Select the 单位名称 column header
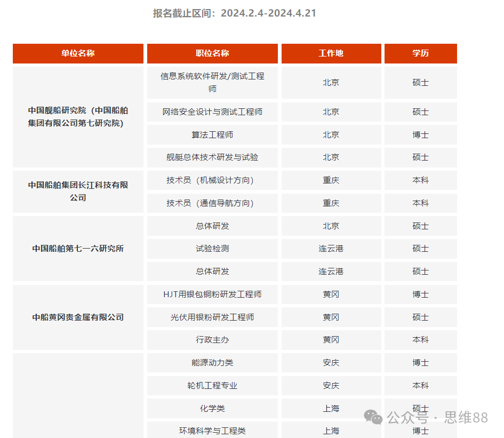The width and height of the screenshot is (504, 438). click(x=78, y=53)
